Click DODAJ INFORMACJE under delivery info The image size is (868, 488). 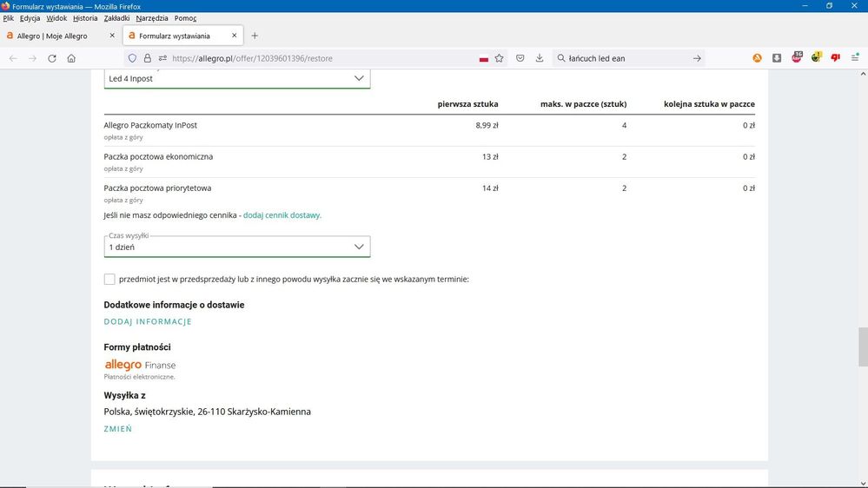148,321
